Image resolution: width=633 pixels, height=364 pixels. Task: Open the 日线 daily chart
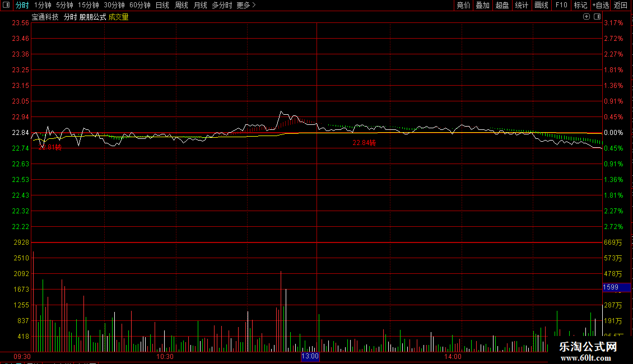[x=162, y=5]
